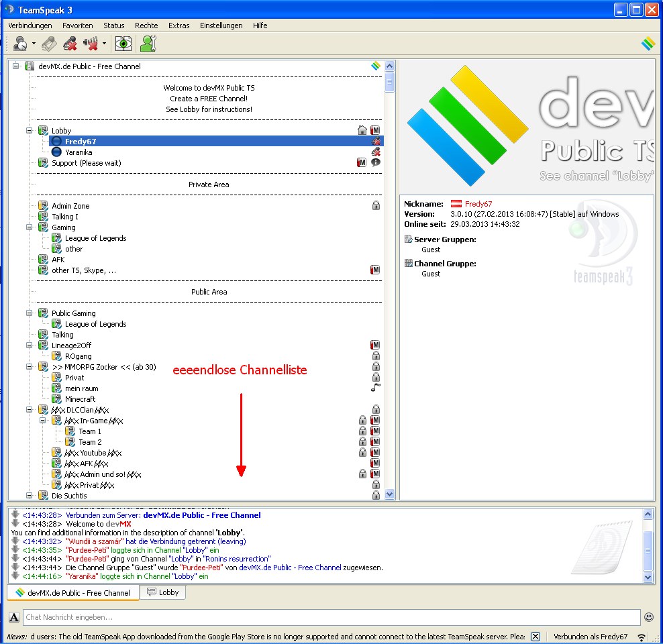Click the channel icon beside League of Legends under Gaming
663x644 pixels.
56,238
